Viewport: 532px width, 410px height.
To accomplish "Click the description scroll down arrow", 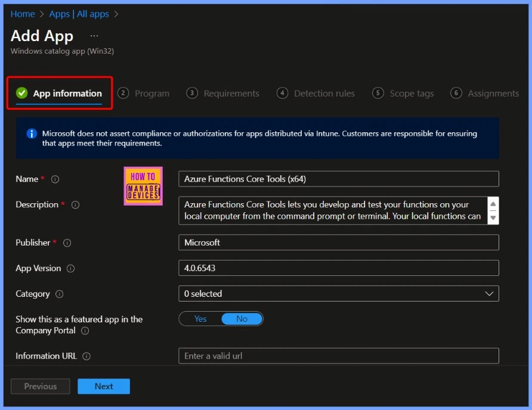I will [x=493, y=218].
